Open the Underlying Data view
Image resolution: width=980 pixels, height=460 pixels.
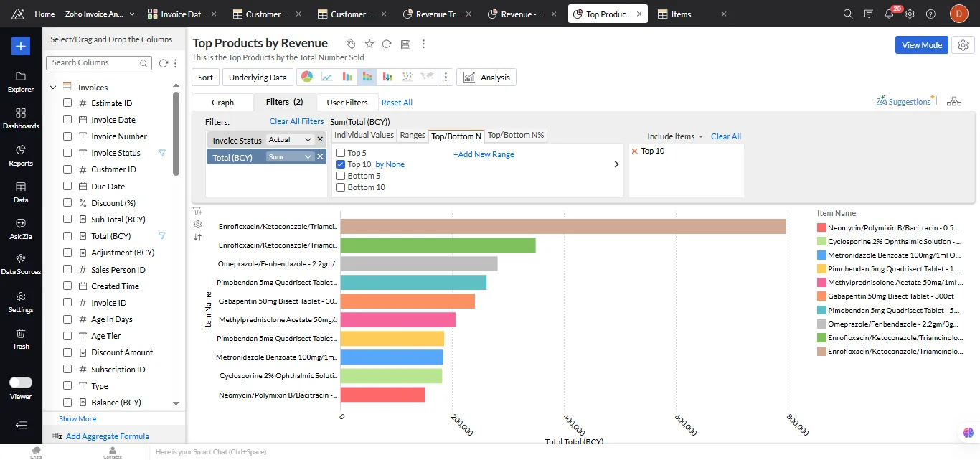coord(258,78)
